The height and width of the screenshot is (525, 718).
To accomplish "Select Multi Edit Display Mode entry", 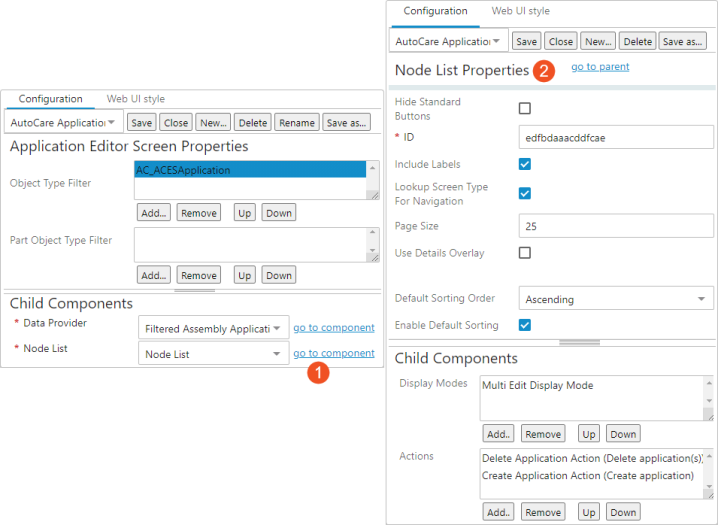I will coord(537,385).
